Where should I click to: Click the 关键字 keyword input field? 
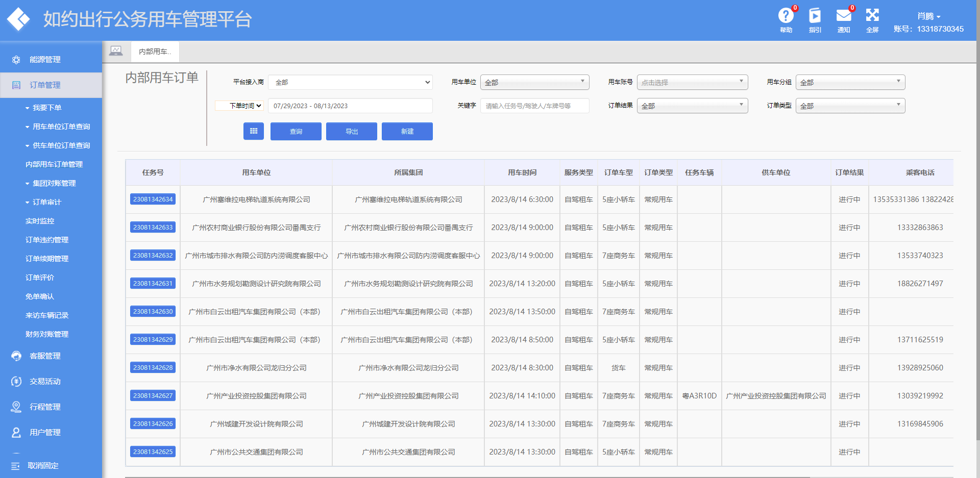(534, 106)
